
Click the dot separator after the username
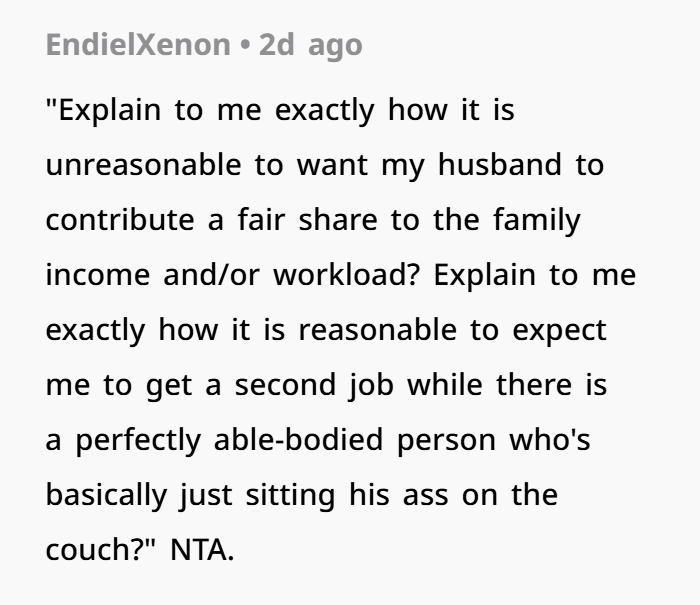point(243,45)
